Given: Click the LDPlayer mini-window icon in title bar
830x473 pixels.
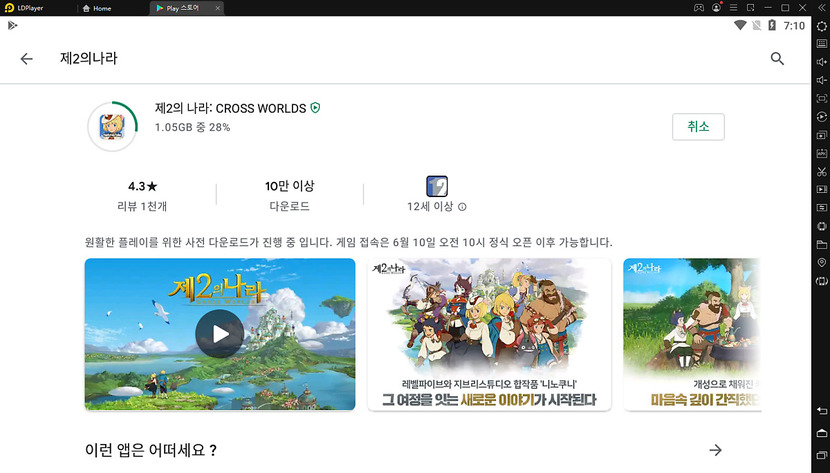Looking at the screenshot, I should pyautogui.click(x=750, y=8).
